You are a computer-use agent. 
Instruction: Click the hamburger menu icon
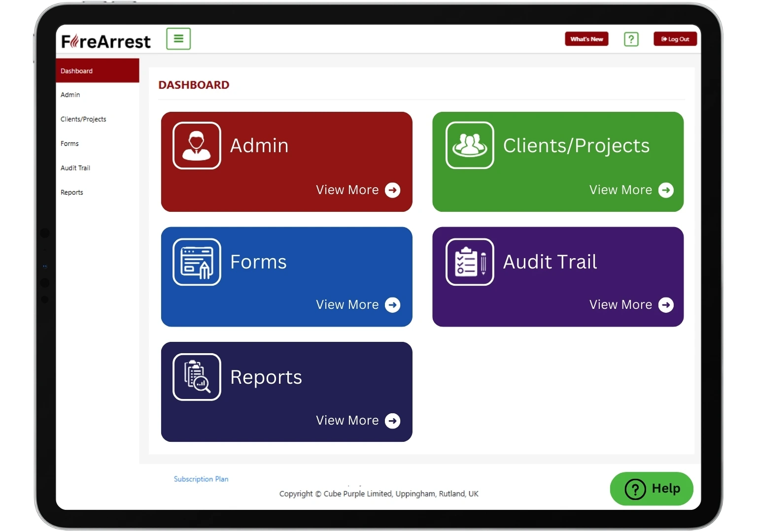(178, 38)
